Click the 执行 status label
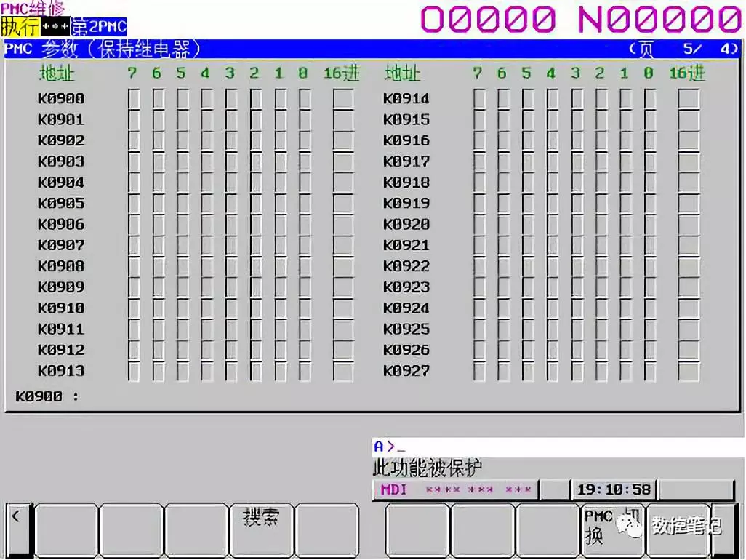746x560 pixels. click(x=20, y=28)
